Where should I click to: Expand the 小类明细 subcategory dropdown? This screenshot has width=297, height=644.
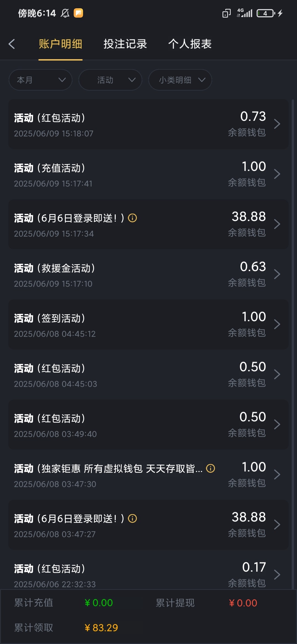coord(180,80)
